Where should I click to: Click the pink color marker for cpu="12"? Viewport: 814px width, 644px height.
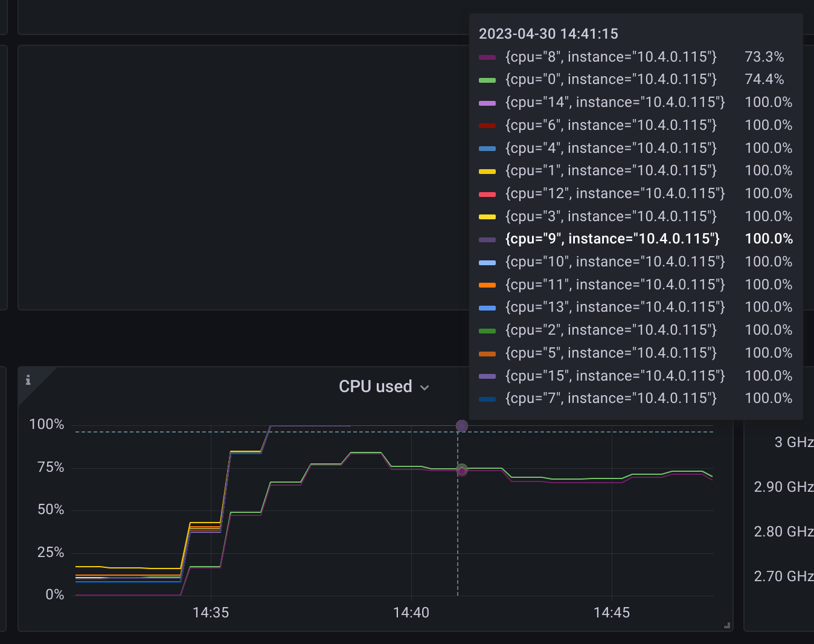point(488,194)
